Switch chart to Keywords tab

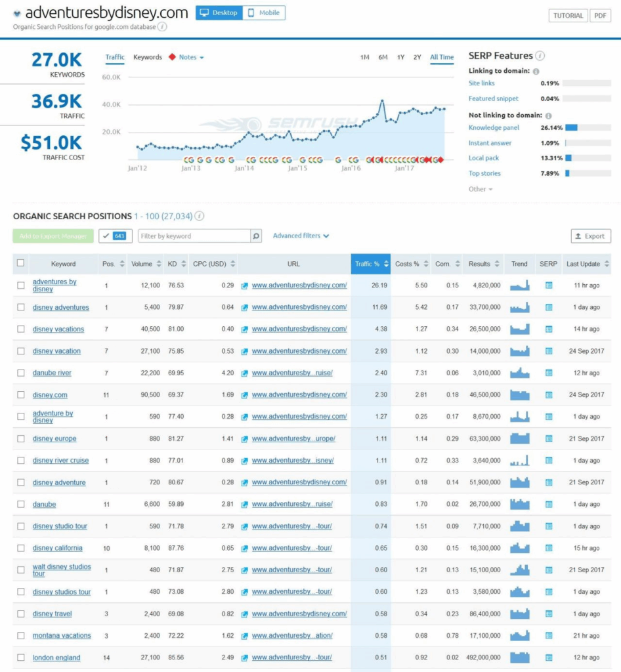148,57
